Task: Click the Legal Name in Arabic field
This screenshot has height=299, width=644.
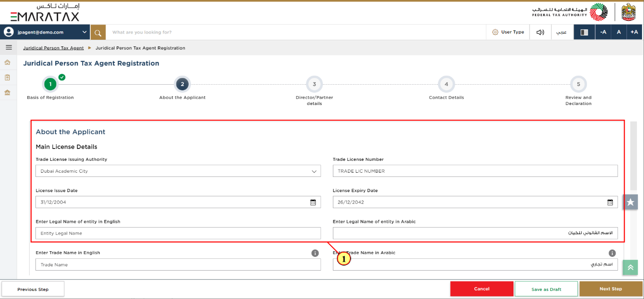Action: coord(475,233)
